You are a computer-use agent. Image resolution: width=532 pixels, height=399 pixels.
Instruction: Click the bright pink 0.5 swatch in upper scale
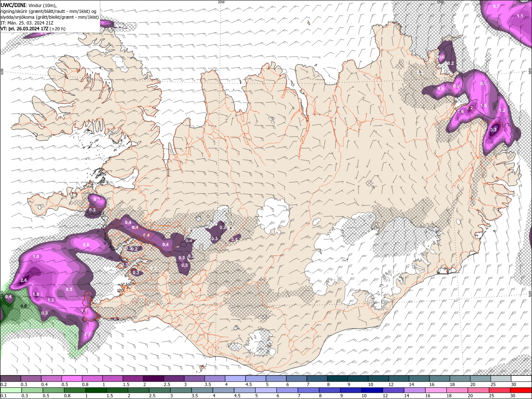pyautogui.click(x=71, y=379)
